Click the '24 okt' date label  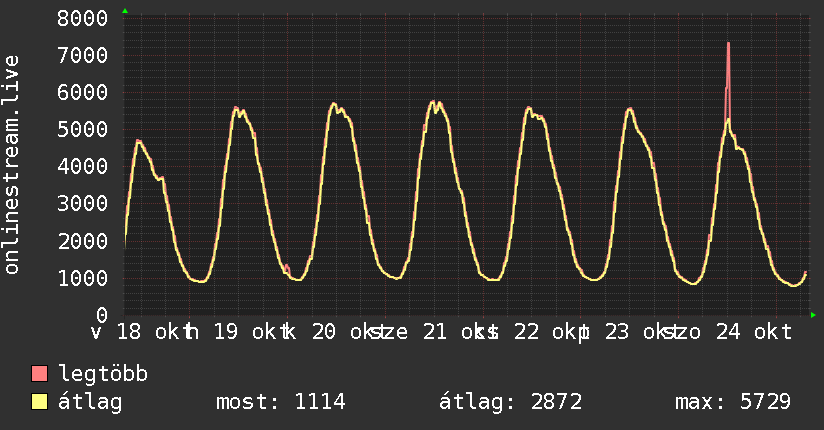(754, 332)
